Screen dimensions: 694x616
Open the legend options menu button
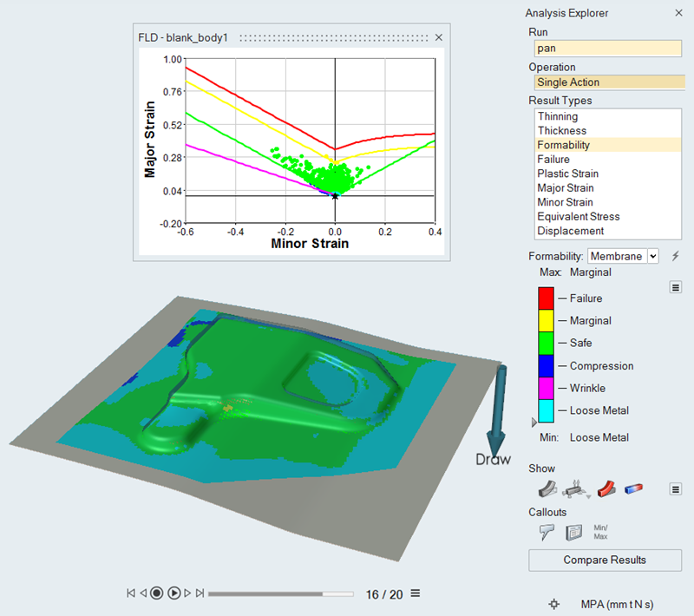click(x=676, y=287)
